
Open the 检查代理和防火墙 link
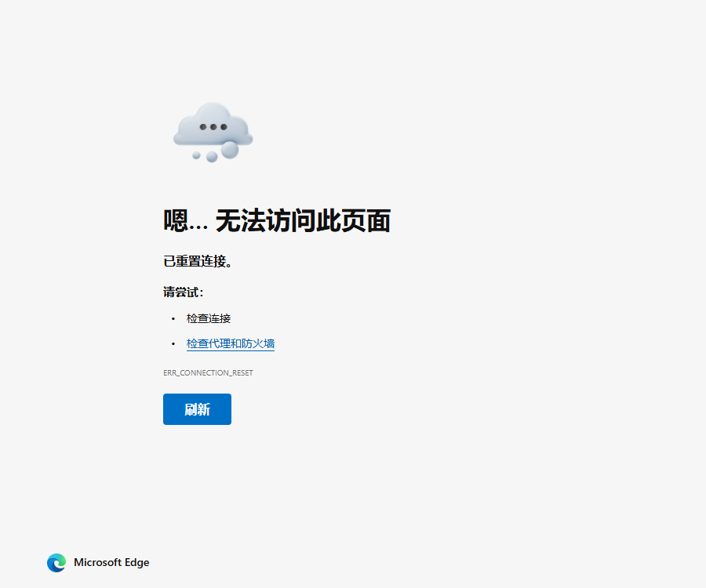click(231, 343)
